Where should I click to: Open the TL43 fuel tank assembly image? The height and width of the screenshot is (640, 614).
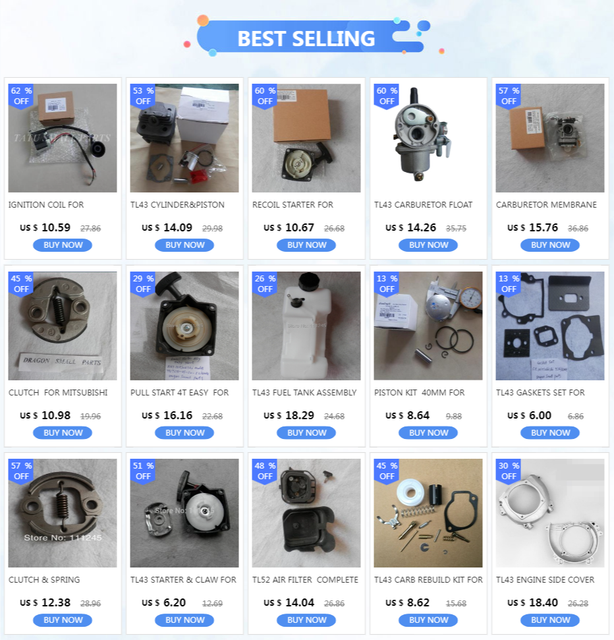[306, 326]
